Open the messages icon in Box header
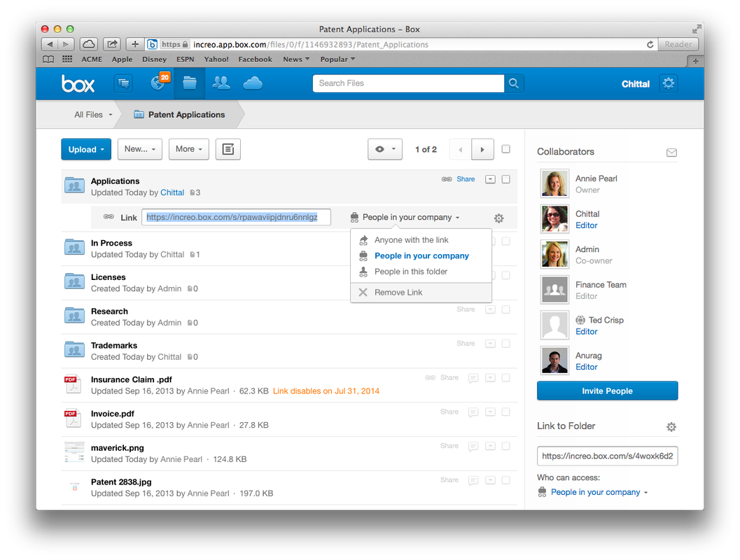Image resolution: width=740 pixels, height=560 pixels. point(123,83)
